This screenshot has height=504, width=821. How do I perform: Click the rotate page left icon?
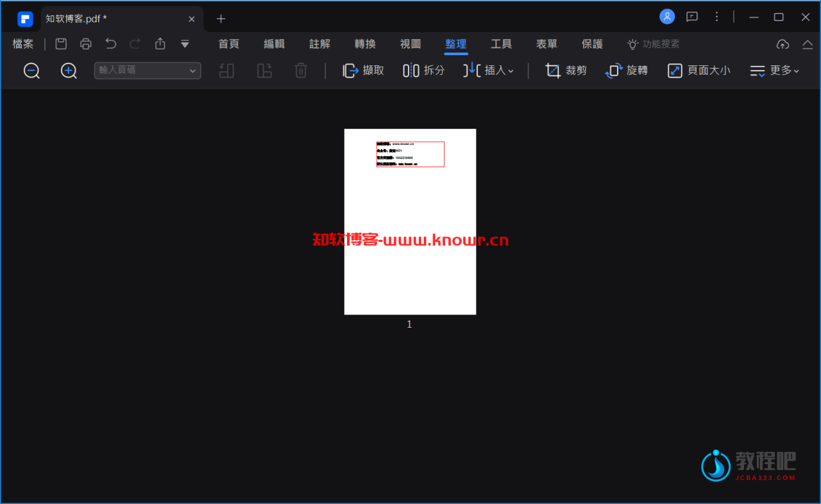226,71
